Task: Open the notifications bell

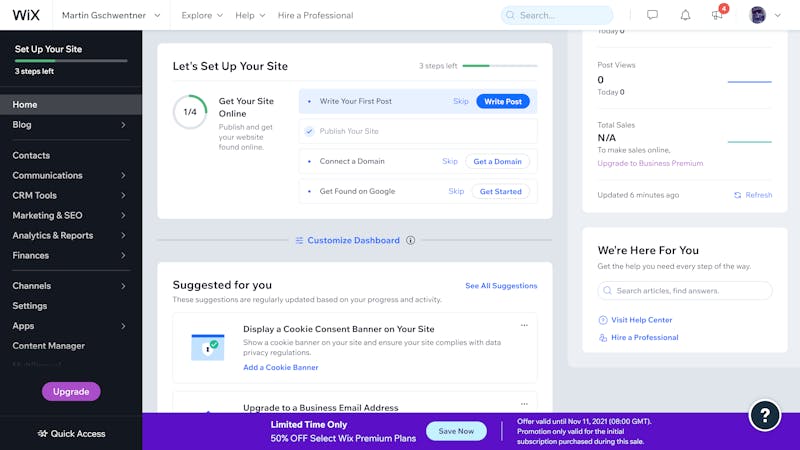Action: point(685,15)
